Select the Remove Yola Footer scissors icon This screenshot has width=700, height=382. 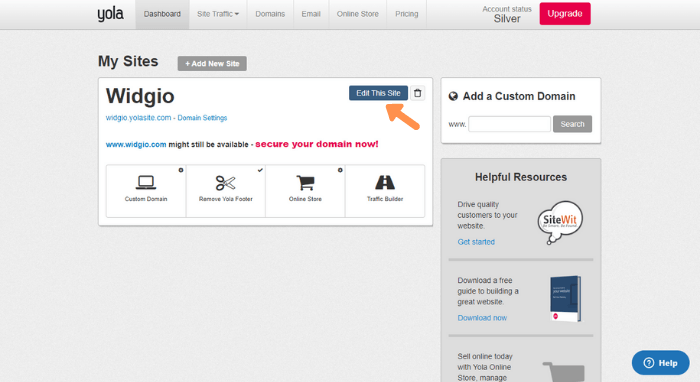225,183
